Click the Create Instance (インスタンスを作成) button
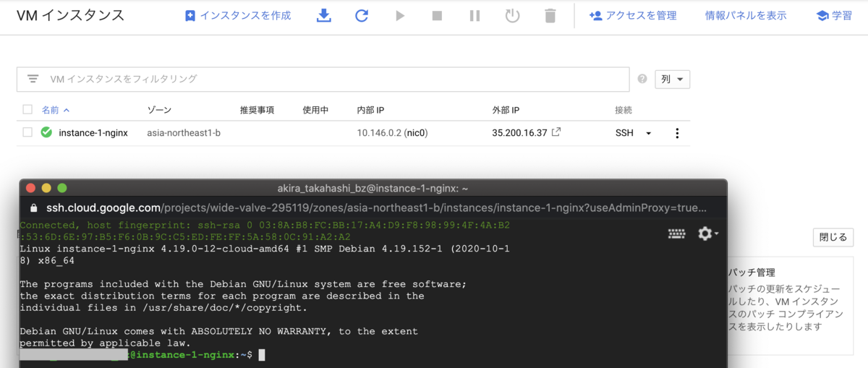Screen dimensions: 868x368 [238, 15]
